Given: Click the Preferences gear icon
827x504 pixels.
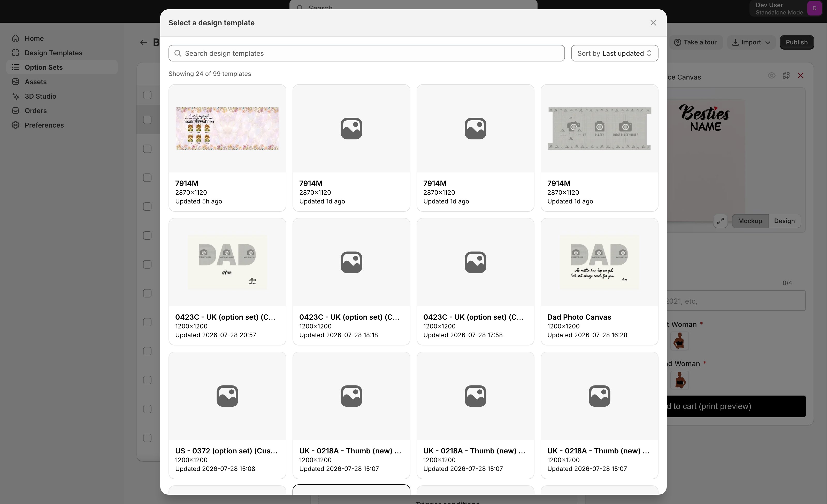Looking at the screenshot, I should coord(16,125).
